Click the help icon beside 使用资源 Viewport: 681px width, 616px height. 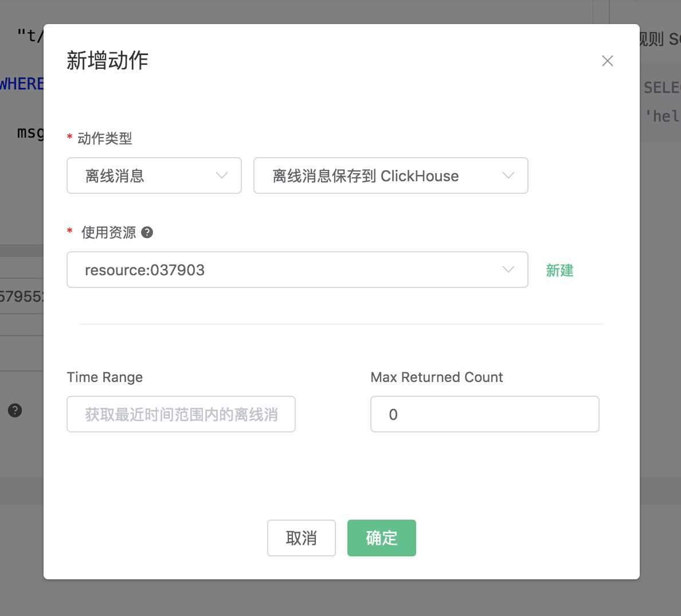(147, 232)
